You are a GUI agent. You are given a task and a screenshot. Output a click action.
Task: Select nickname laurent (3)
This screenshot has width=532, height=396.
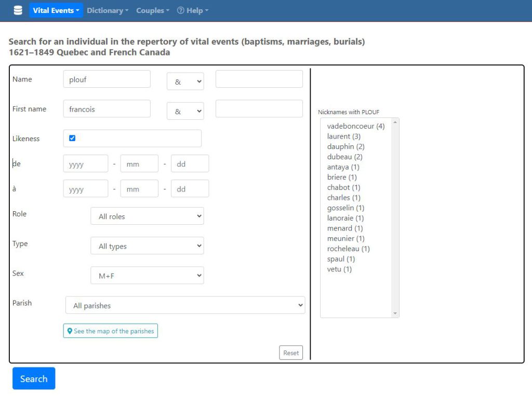[x=344, y=136]
